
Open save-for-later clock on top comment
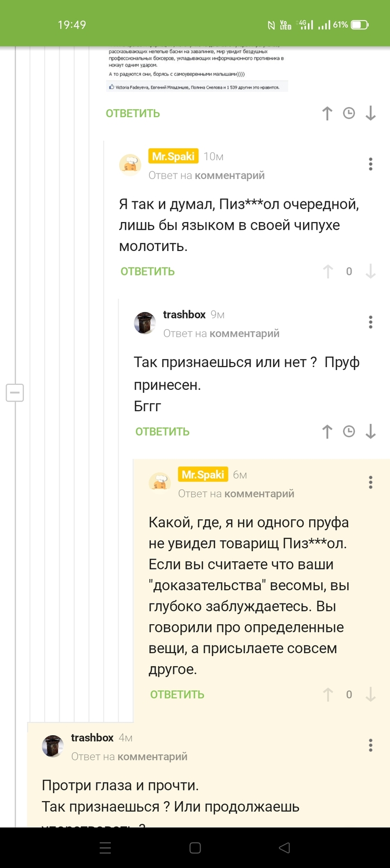point(349,113)
